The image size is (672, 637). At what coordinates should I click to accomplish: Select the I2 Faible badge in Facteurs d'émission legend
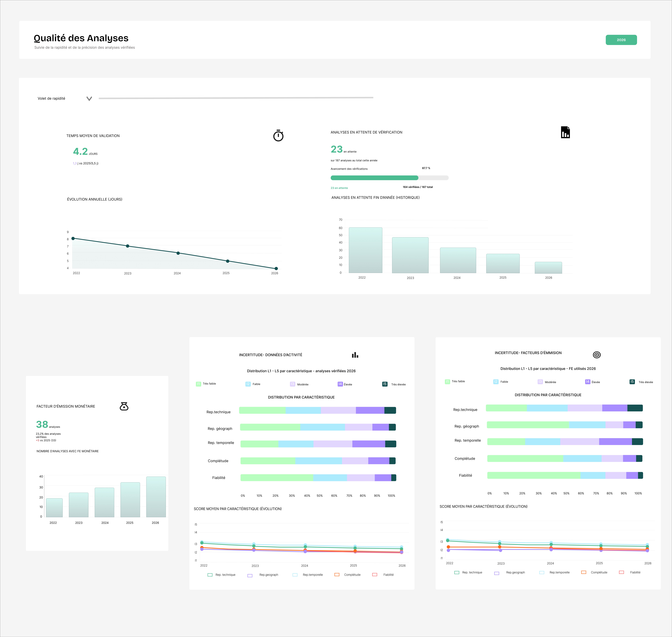(x=496, y=382)
